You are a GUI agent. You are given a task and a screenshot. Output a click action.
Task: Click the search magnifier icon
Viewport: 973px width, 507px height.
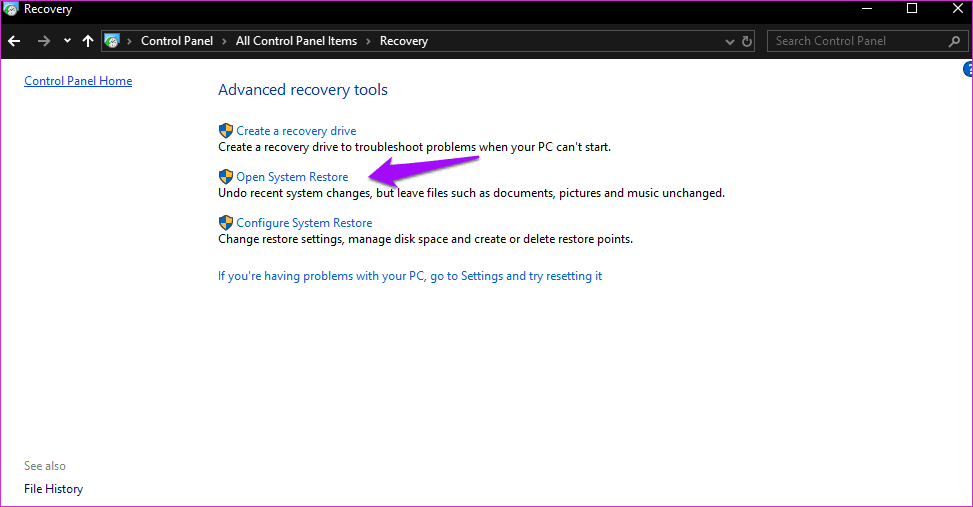pos(954,41)
